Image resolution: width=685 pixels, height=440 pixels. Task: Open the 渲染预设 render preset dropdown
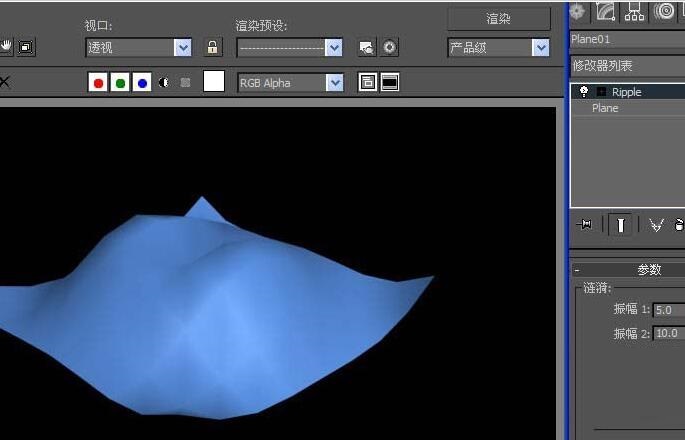click(289, 47)
